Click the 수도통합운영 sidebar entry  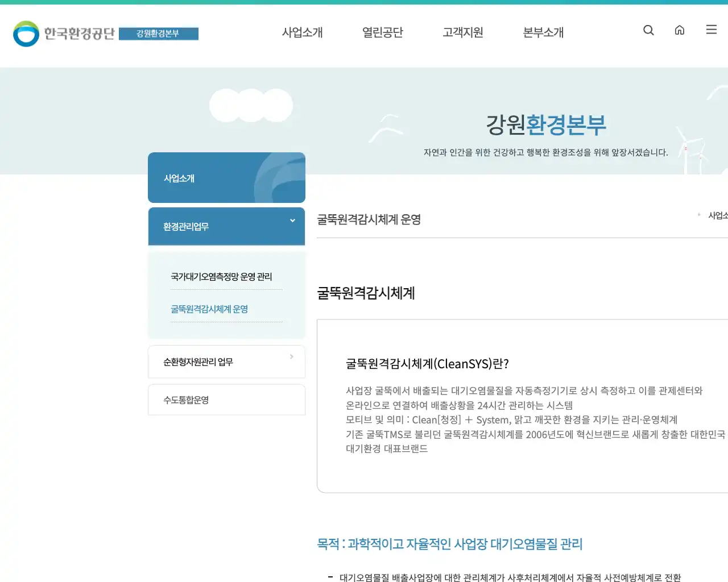[226, 400]
